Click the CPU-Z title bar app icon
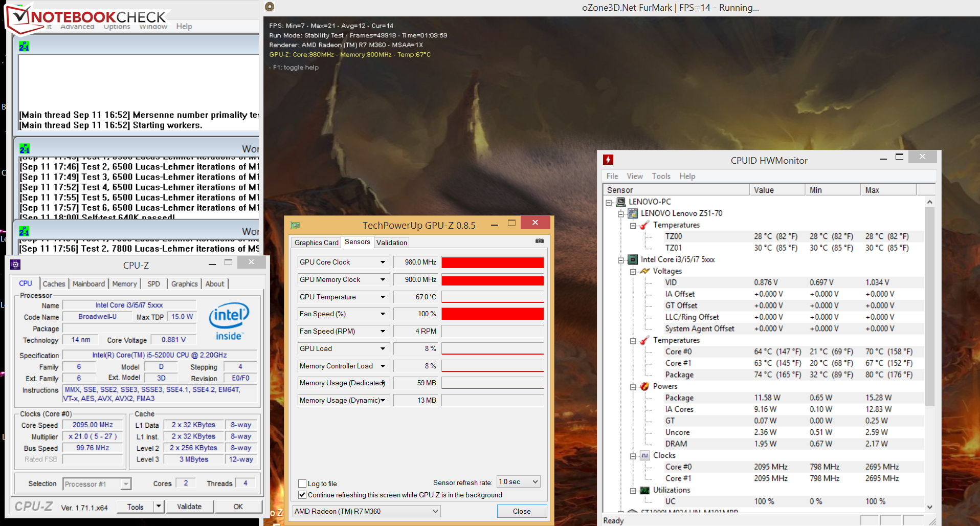The height and width of the screenshot is (526, 980). point(15,265)
